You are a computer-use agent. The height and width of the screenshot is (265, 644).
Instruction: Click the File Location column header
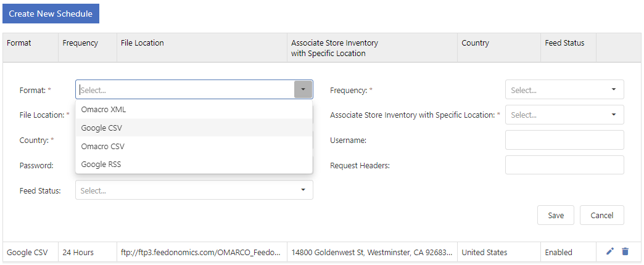click(x=142, y=43)
